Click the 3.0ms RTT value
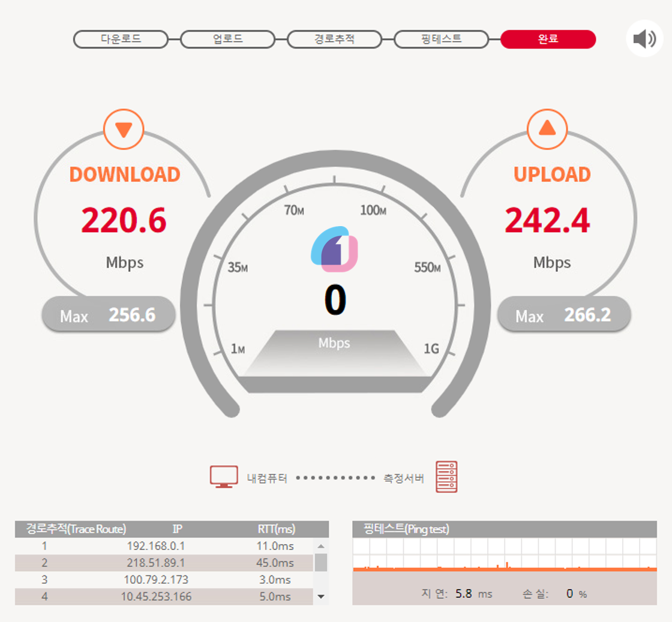 tap(275, 579)
